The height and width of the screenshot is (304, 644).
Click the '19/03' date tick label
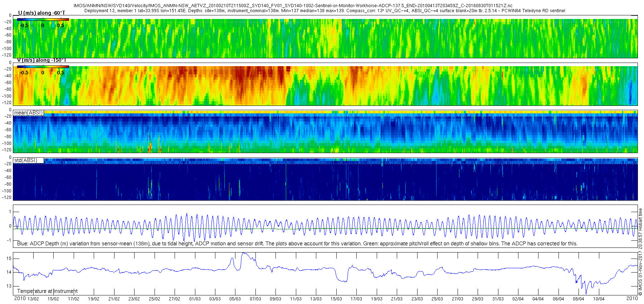click(x=377, y=299)
